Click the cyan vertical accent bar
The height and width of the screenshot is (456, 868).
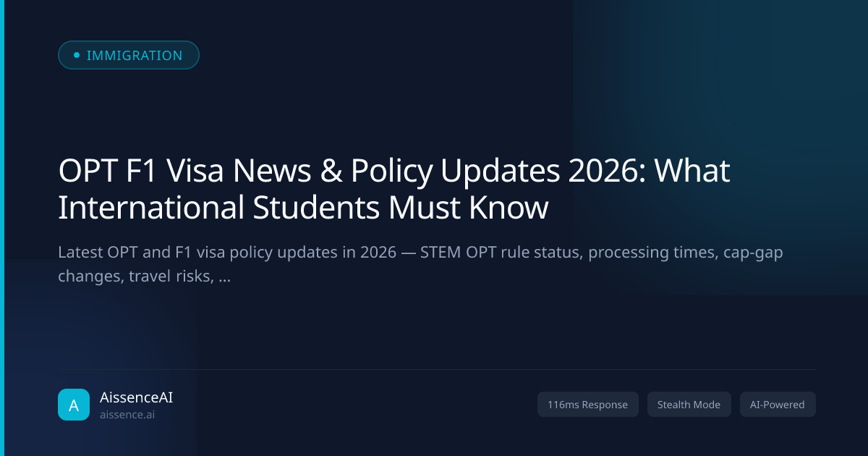point(2,228)
